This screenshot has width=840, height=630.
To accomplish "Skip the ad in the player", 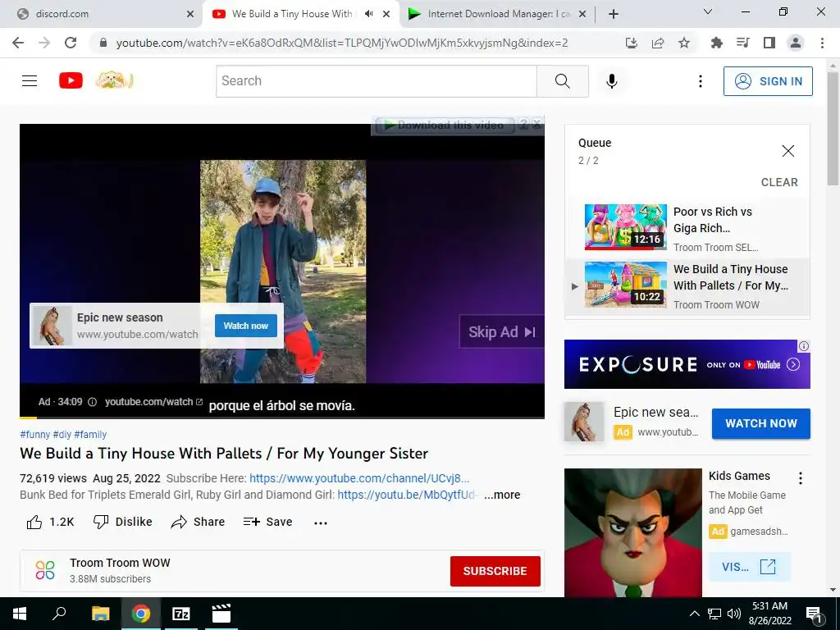I will pyautogui.click(x=501, y=332).
